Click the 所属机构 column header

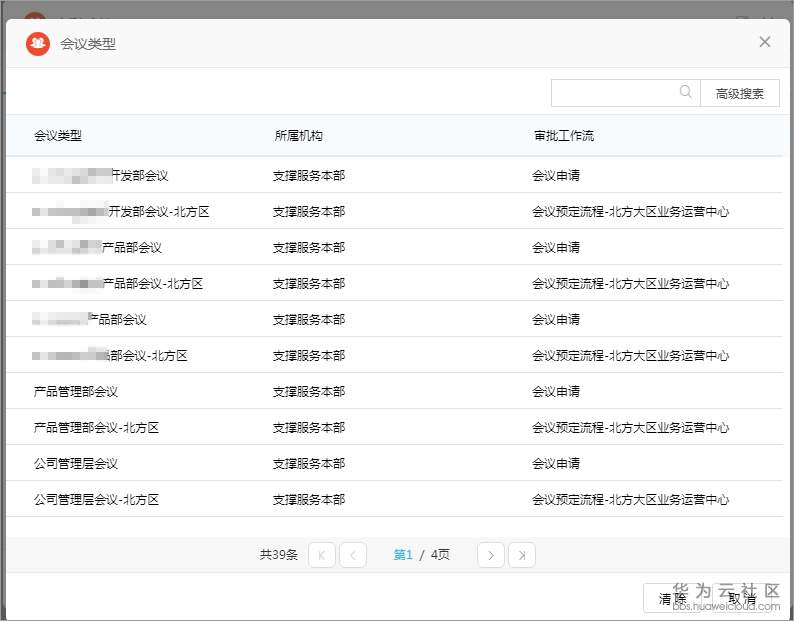pyautogui.click(x=298, y=135)
